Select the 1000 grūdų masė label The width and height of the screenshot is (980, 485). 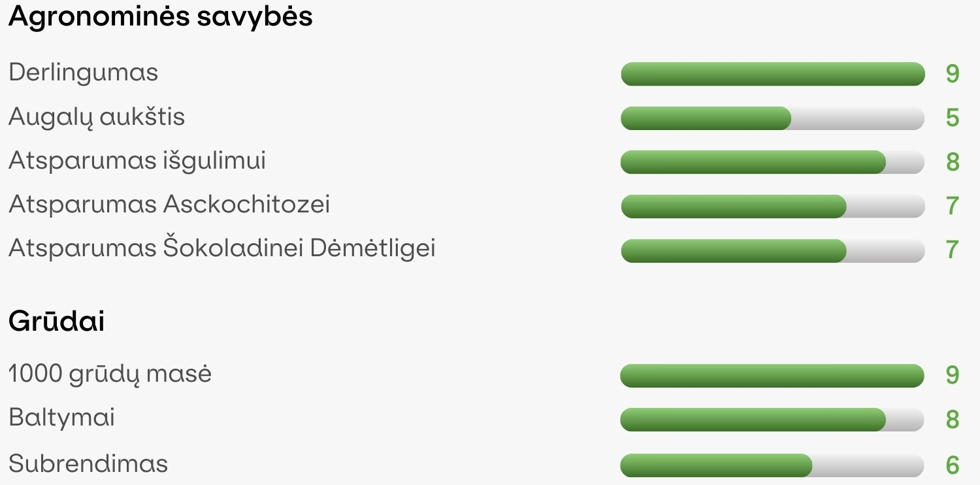click(110, 375)
